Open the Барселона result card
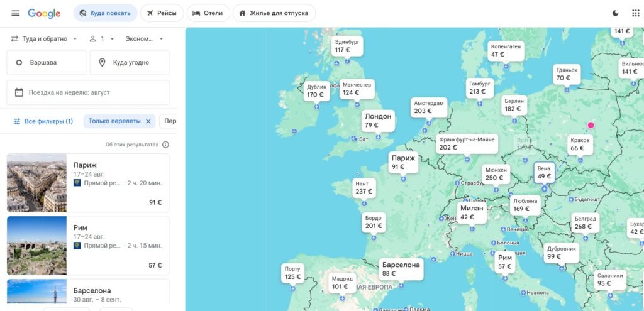The height and width of the screenshot is (311, 644). pyautogui.click(x=88, y=292)
